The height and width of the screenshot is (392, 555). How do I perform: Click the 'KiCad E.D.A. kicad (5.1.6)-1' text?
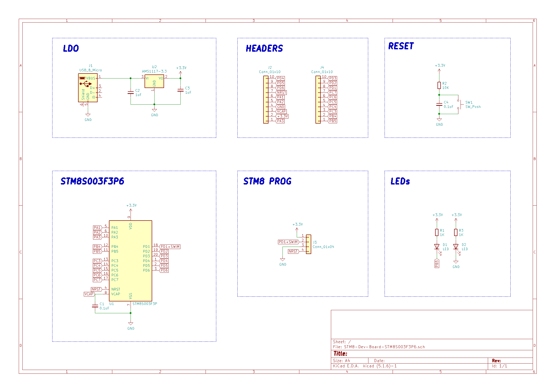pos(365,366)
